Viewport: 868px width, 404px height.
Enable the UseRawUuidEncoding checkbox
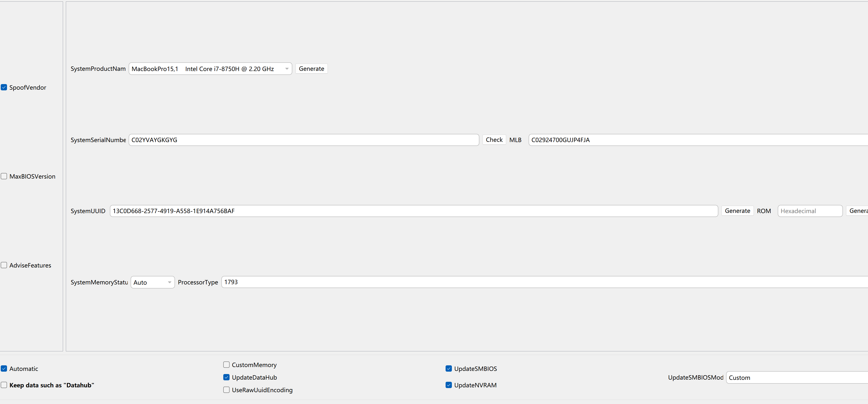226,390
